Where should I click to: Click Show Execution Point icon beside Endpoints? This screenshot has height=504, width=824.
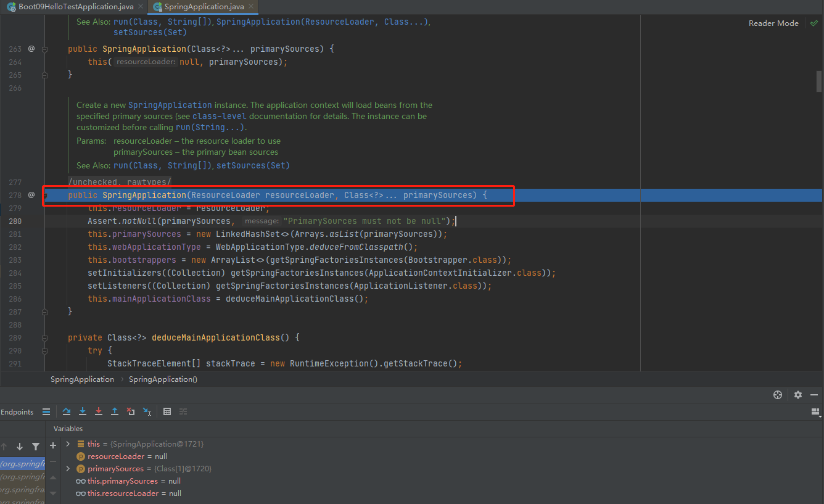pos(46,411)
